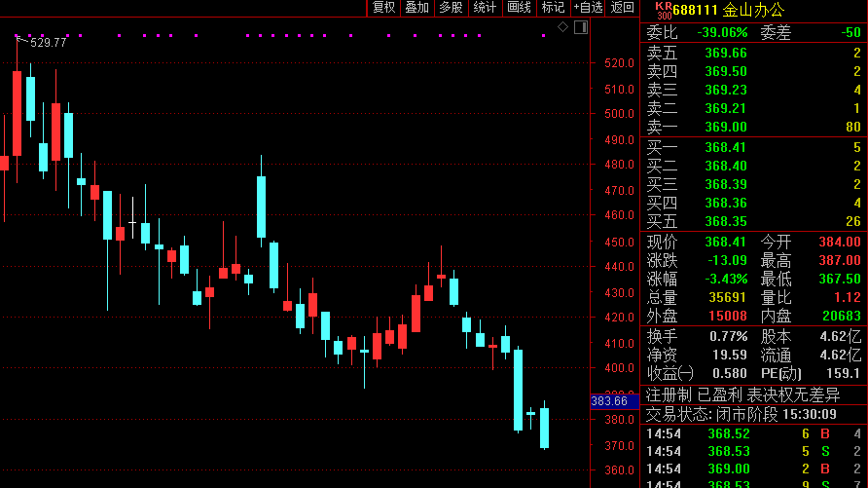868x488 pixels.
Task: Click the 最低 367.50 value
Action: [840, 279]
